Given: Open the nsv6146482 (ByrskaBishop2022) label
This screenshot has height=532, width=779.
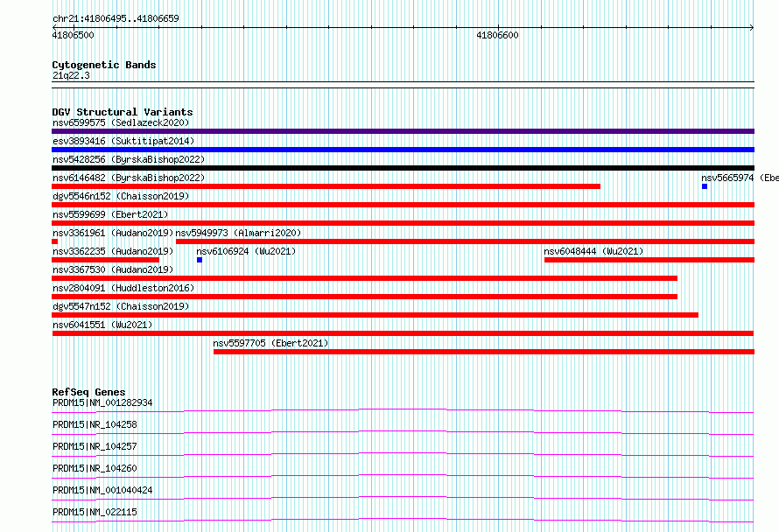Looking at the screenshot, I should coord(129,178).
